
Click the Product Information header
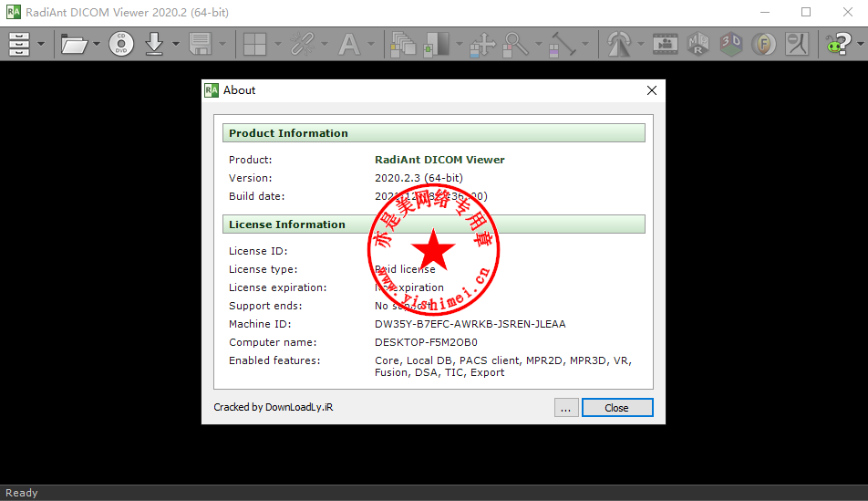point(434,133)
